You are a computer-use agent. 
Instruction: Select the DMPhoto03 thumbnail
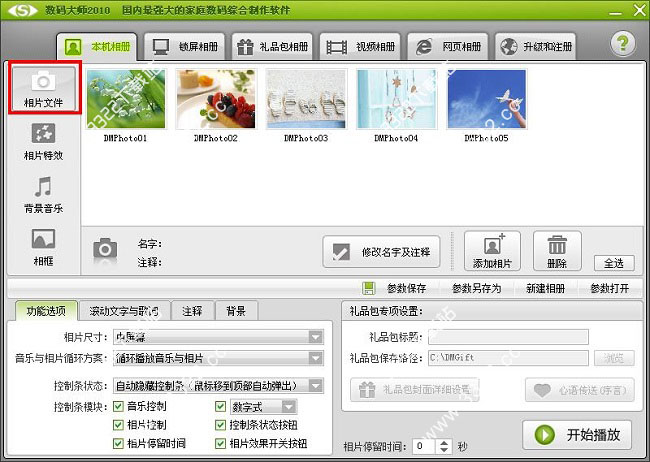[306, 99]
